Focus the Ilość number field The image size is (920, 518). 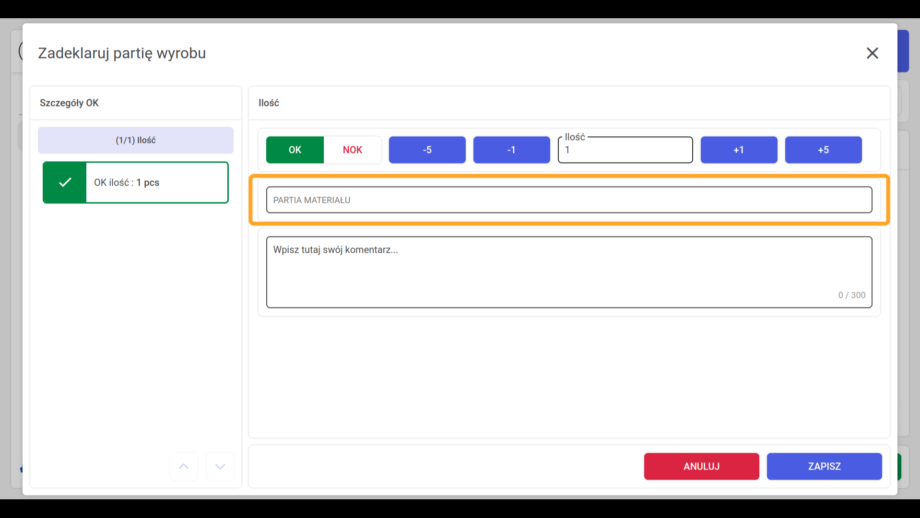(x=625, y=150)
